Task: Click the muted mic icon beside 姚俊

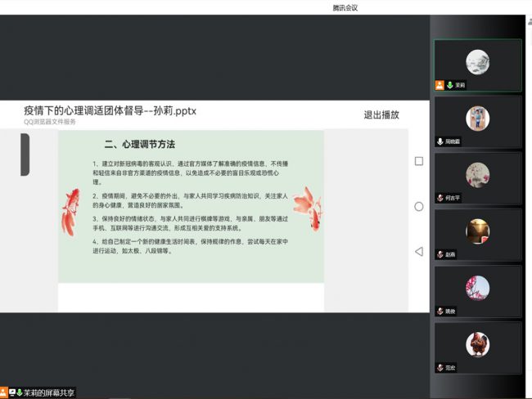Action: pos(440,311)
